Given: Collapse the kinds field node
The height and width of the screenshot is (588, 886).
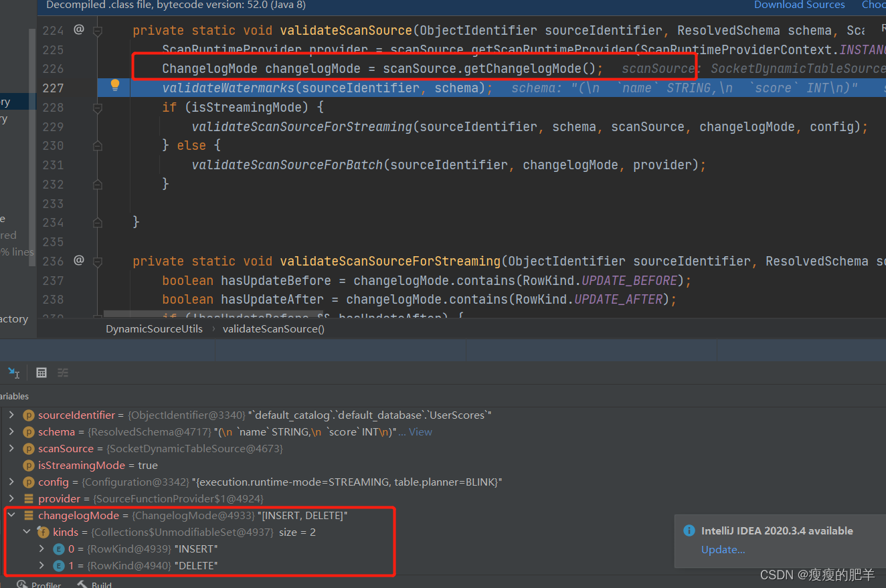Looking at the screenshot, I should click(x=27, y=532).
